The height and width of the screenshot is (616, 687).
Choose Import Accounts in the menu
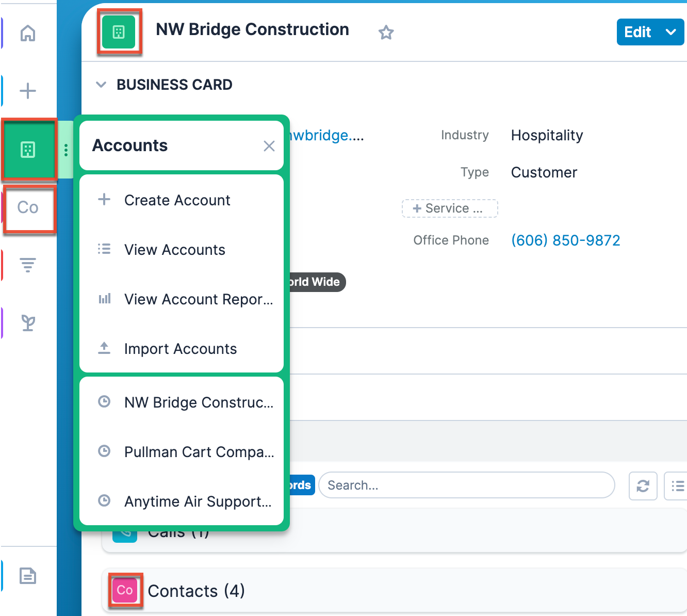[180, 349]
